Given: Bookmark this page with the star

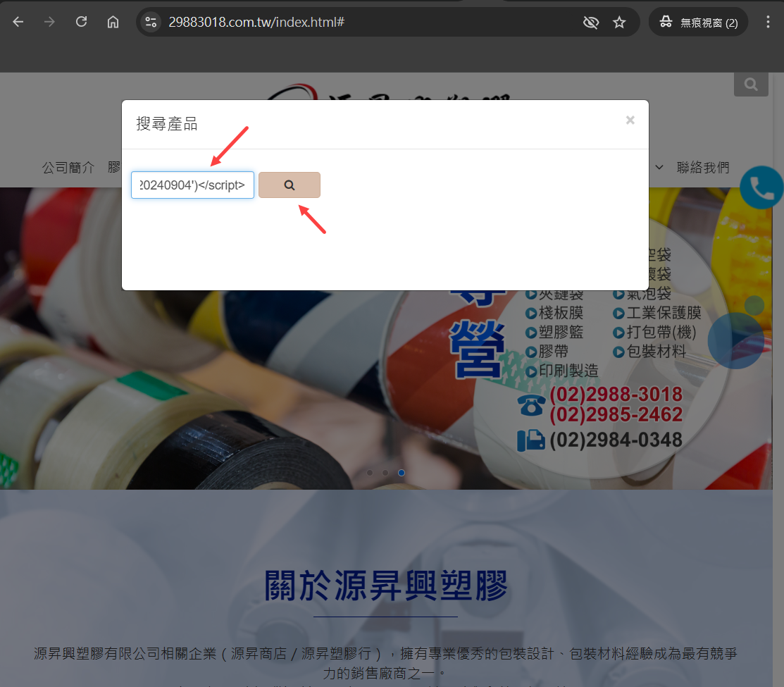Looking at the screenshot, I should [x=619, y=22].
